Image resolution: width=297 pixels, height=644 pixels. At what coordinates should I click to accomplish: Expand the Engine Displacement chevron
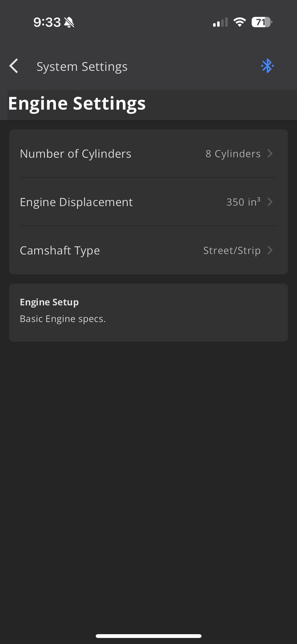pos(270,202)
